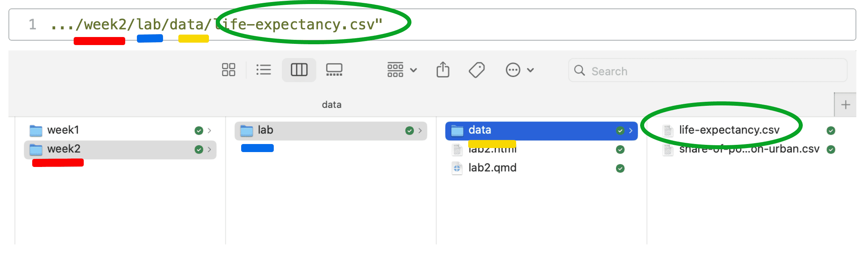Switch Finder to icon grid view
The height and width of the screenshot is (280, 868).
[228, 70]
